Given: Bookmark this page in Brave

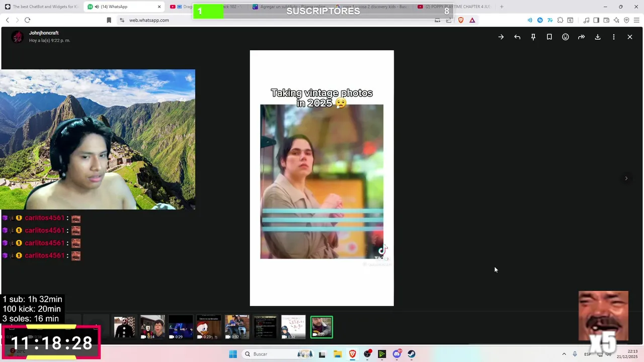Looking at the screenshot, I should (109, 20).
